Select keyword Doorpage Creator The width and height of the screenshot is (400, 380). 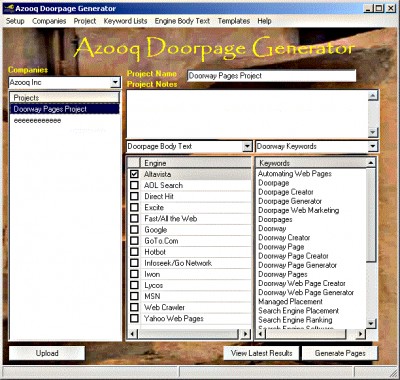point(286,192)
